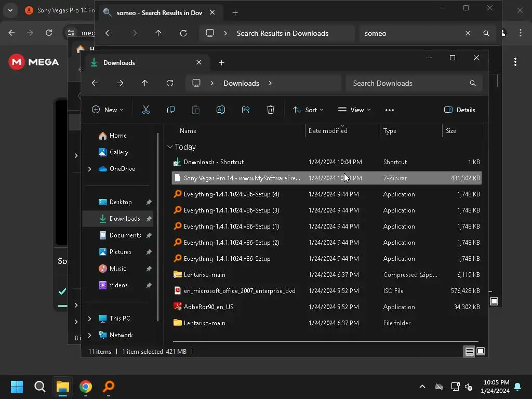Select the 'someo - Search Results' tab
Screen dimensions: 532x399
pyautogui.click(x=159, y=12)
